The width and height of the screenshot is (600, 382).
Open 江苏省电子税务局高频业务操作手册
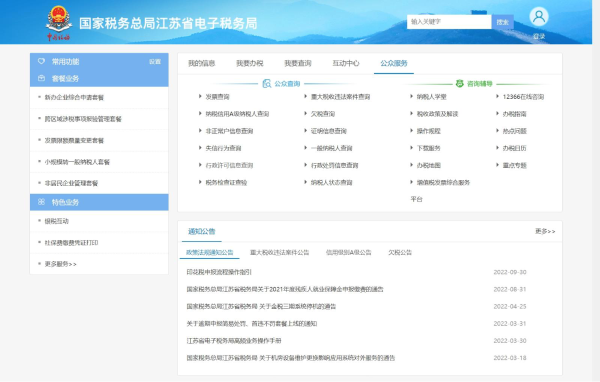coord(234,341)
